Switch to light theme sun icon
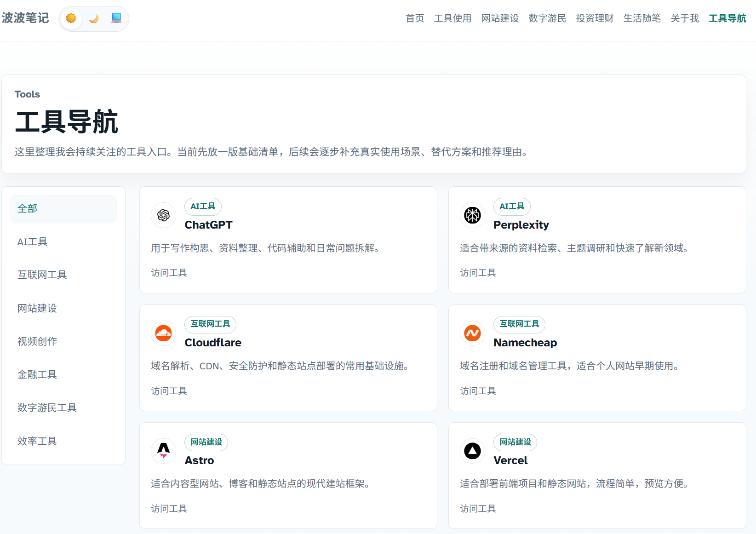Viewport: 756px width, 534px height. pos(71,18)
